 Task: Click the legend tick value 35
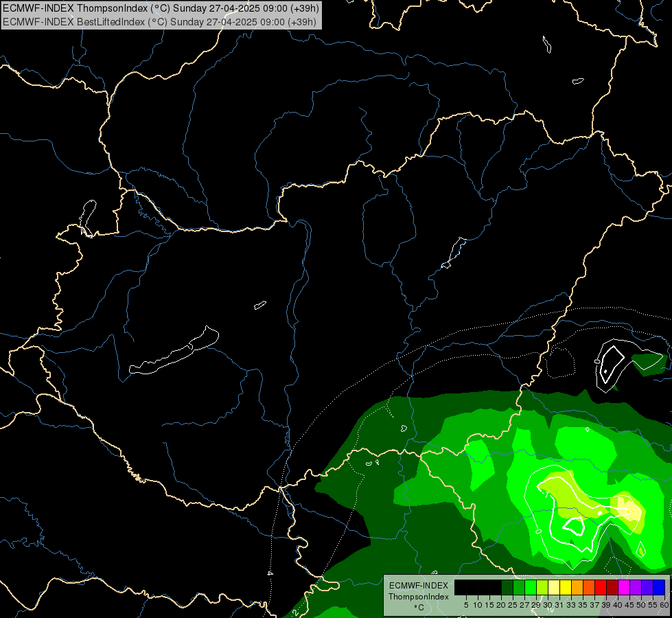coord(583,605)
